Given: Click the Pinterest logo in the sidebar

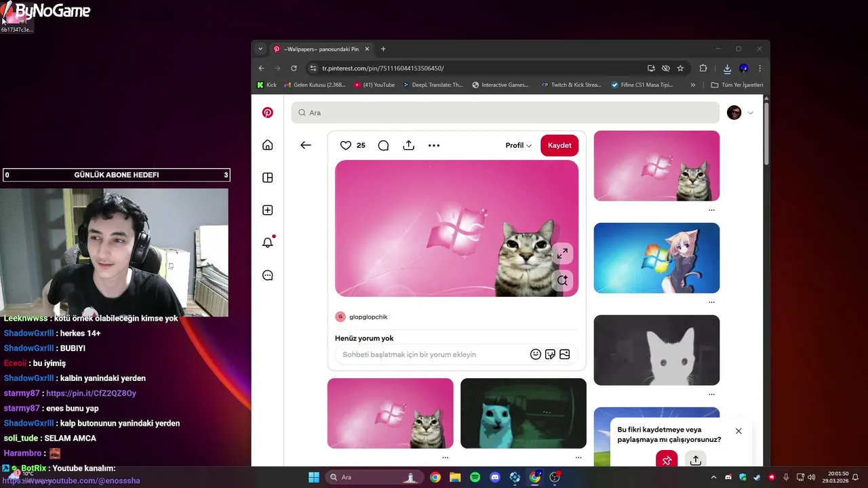Looking at the screenshot, I should (268, 113).
